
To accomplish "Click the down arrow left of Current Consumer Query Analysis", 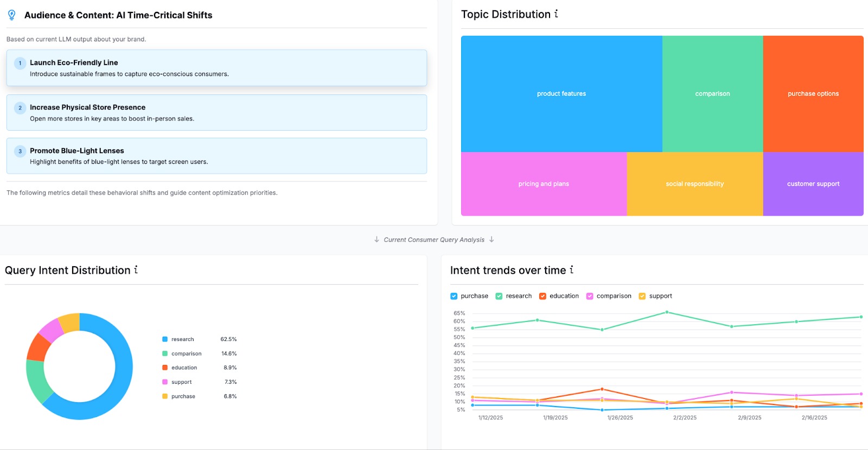I will click(x=376, y=240).
